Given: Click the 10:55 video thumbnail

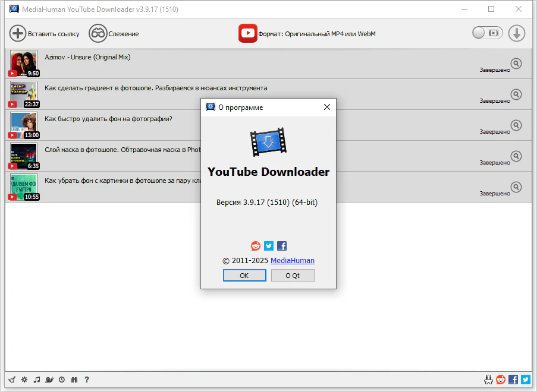Looking at the screenshot, I should point(24,187).
